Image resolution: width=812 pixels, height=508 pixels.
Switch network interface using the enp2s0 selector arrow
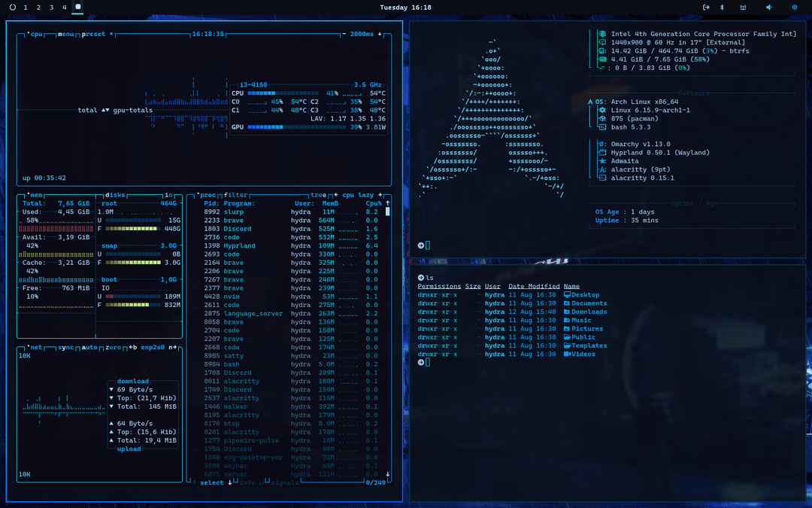[x=174, y=347]
